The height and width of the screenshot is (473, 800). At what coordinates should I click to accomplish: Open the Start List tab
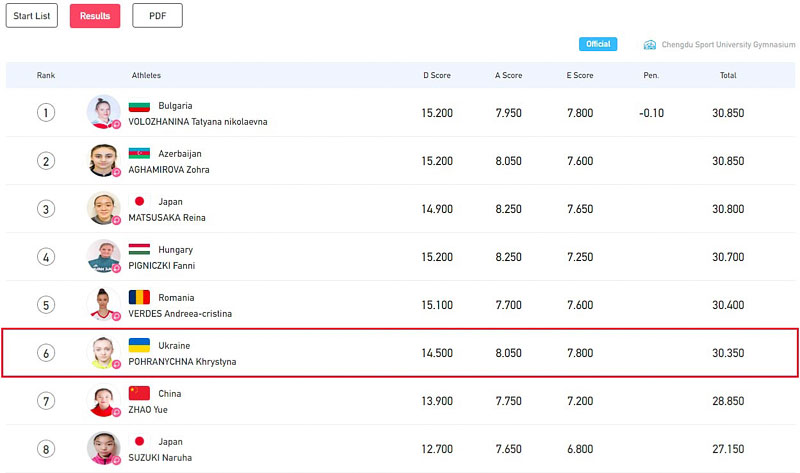(32, 16)
